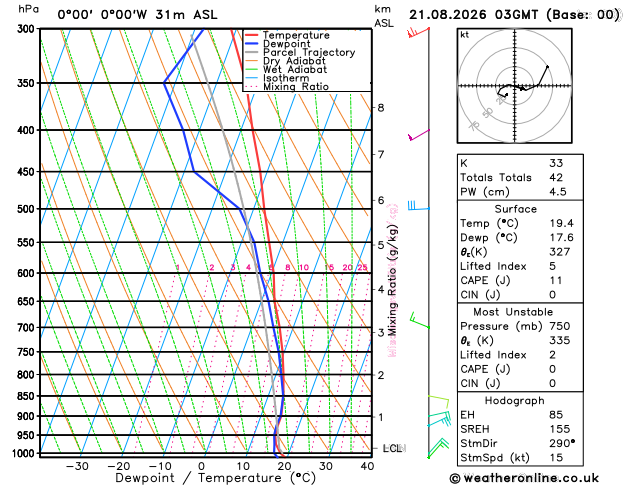The image size is (629, 486).
Task: Click the green wind barb near 1000 hPa
Action: pos(438,448)
